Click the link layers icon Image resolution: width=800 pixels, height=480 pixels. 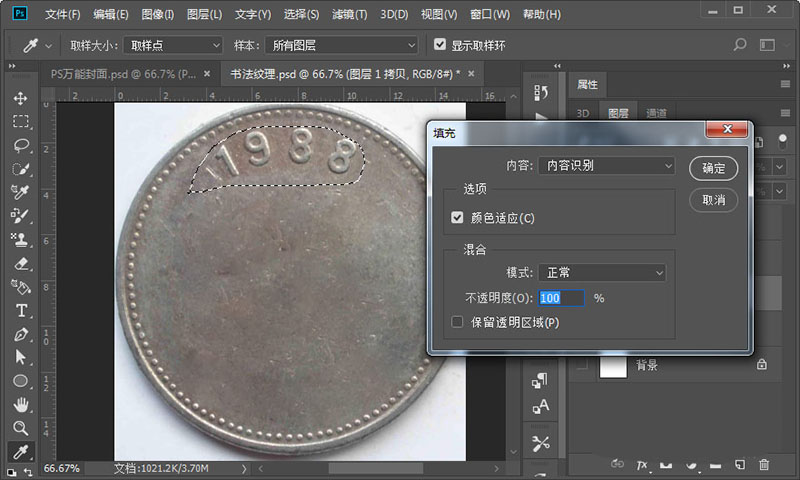point(617,464)
